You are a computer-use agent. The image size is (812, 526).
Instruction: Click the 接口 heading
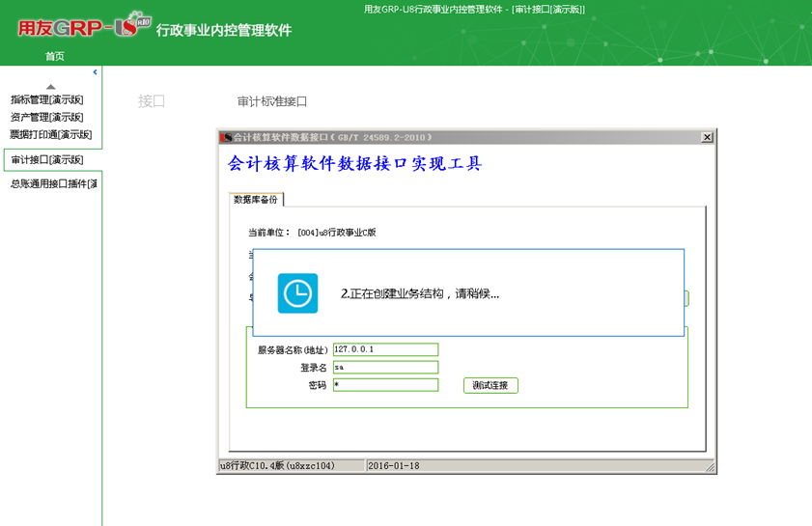[152, 101]
